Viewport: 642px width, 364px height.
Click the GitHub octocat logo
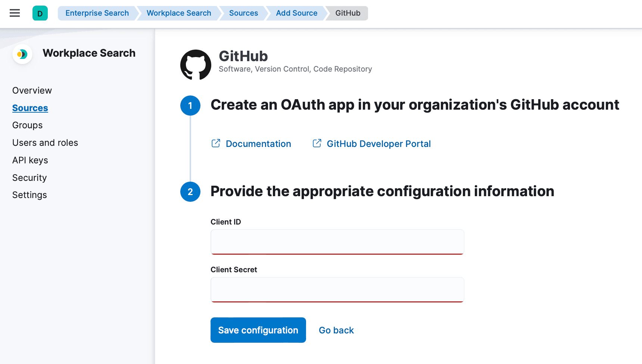(196, 65)
